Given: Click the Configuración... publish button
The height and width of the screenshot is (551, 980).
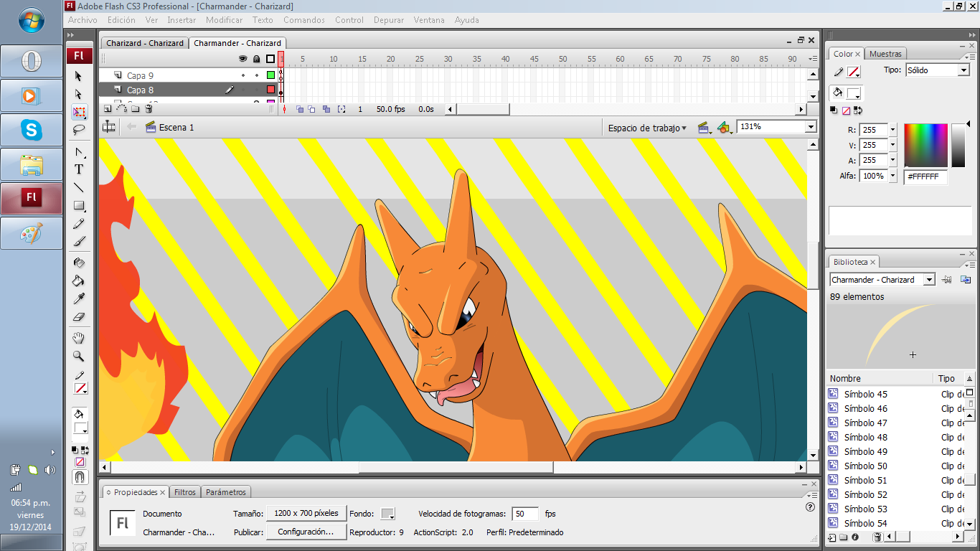Looking at the screenshot, I should coord(306,532).
